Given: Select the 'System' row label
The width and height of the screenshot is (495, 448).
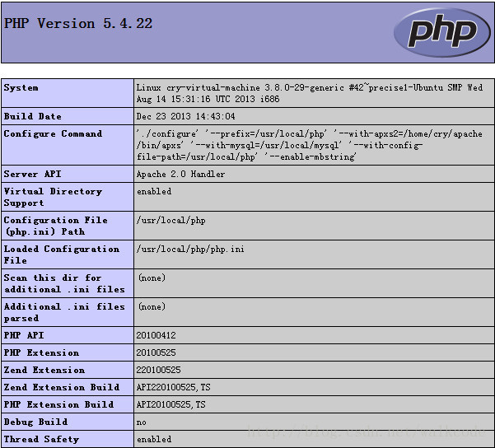Looking at the screenshot, I should 21,87.
